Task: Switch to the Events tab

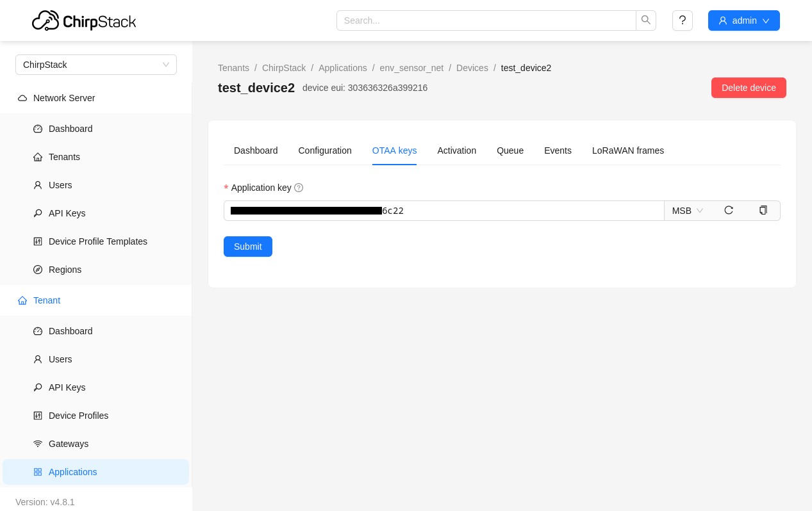Action: tap(558, 150)
